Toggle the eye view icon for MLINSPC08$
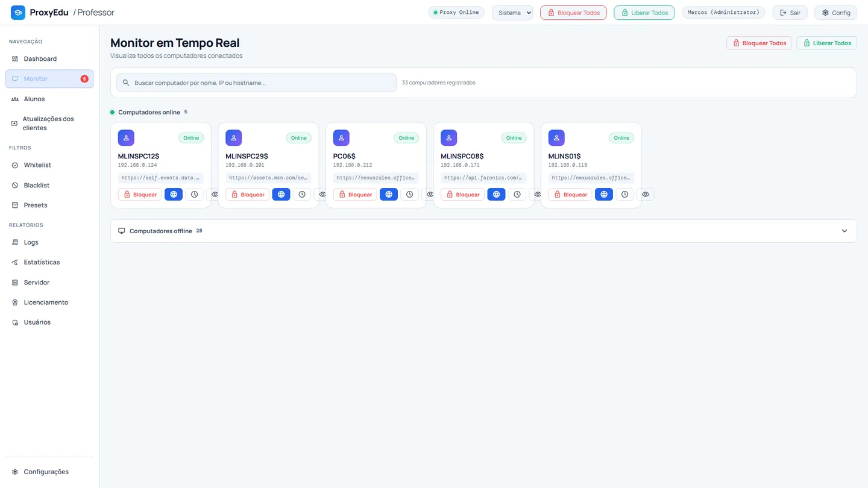This screenshot has width=868, height=488. point(536,195)
